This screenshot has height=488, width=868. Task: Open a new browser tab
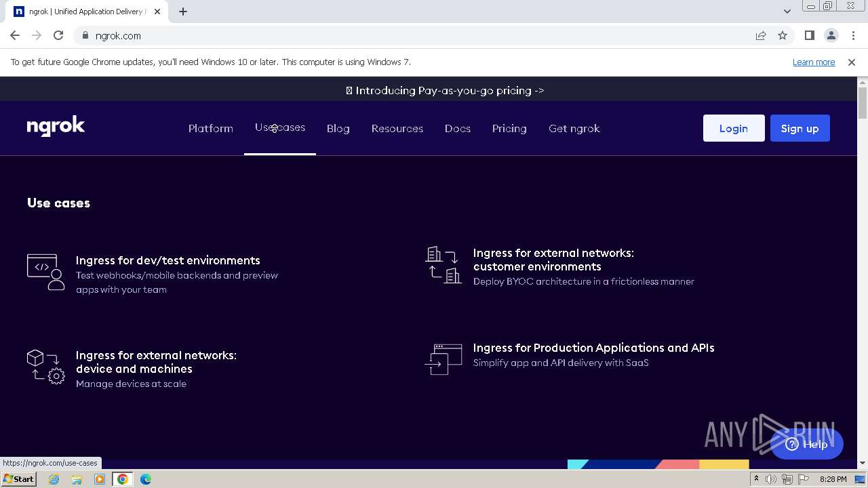click(x=183, y=12)
